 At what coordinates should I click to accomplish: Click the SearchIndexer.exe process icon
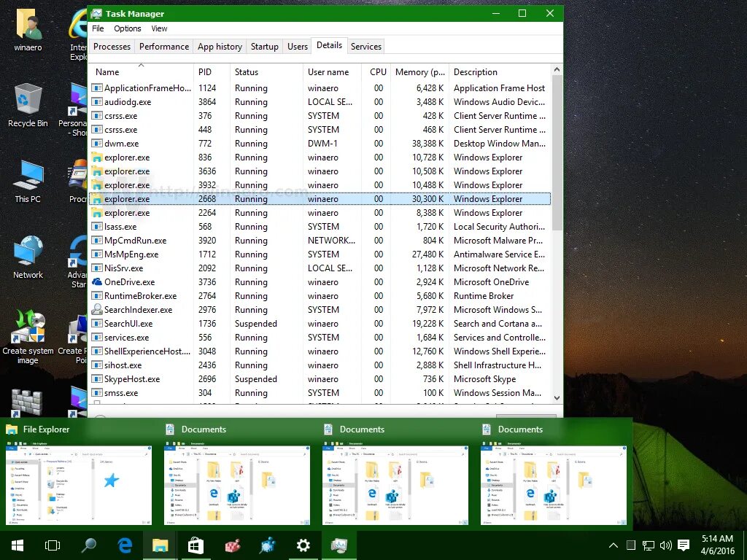tap(97, 309)
